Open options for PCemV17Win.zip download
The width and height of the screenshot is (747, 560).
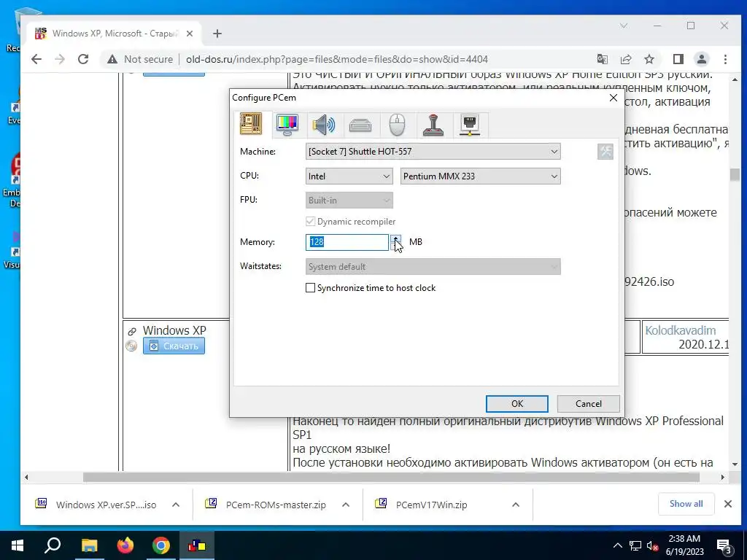coord(516,505)
